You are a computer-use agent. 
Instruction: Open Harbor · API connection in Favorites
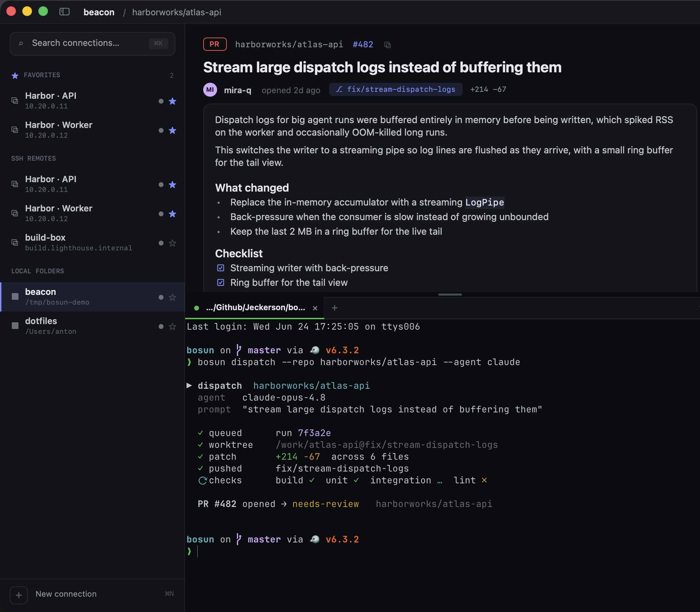coord(93,101)
